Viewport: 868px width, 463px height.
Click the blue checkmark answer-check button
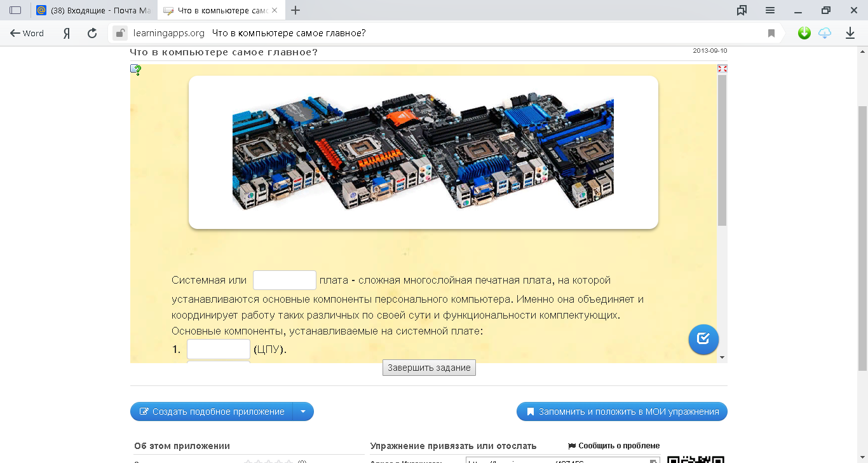pos(703,339)
